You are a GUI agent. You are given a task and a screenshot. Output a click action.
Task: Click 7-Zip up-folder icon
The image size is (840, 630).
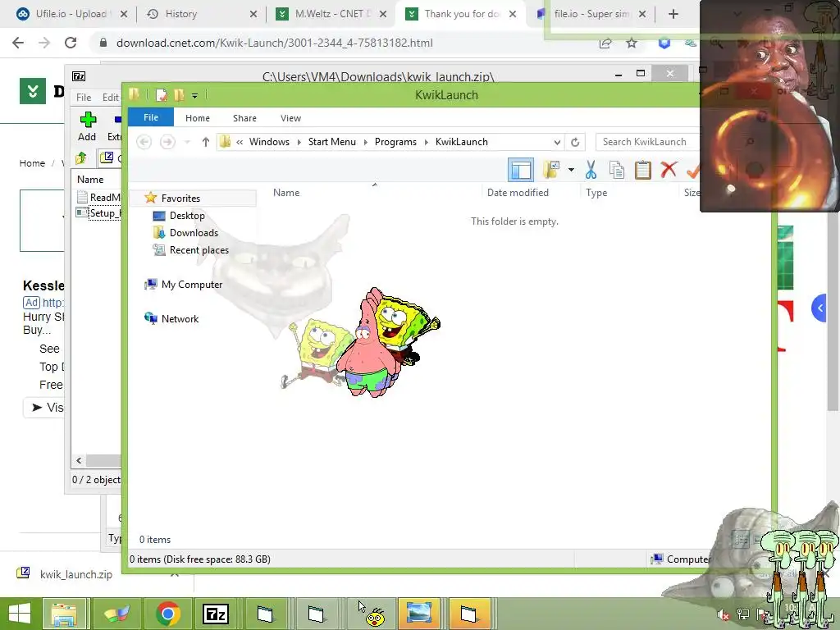[x=81, y=158]
